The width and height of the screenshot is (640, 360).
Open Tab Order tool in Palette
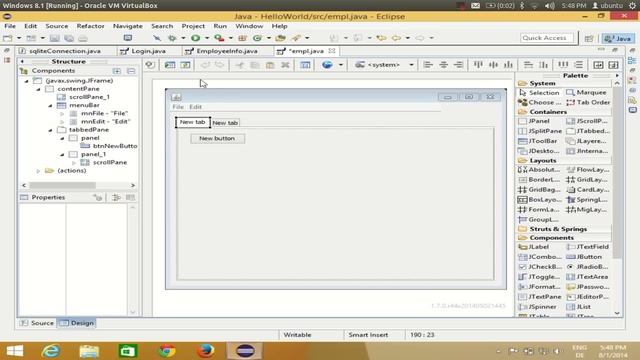tap(588, 102)
